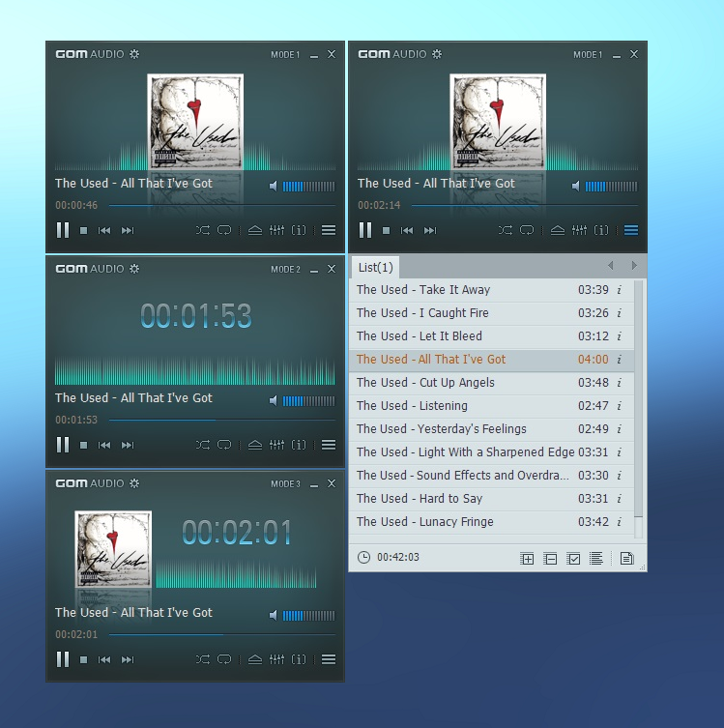
Task: Select the List(1) playlist tab
Action: (x=375, y=268)
